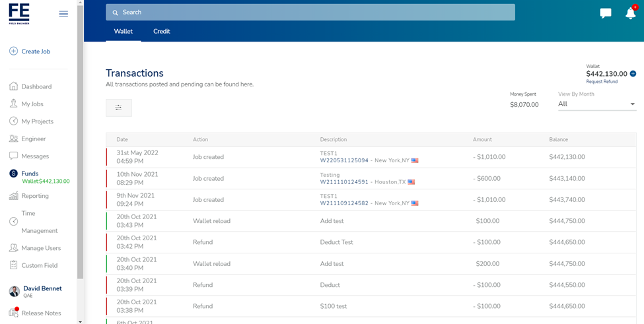The image size is (644, 324).
Task: Open job link W220531125094
Action: tap(344, 160)
